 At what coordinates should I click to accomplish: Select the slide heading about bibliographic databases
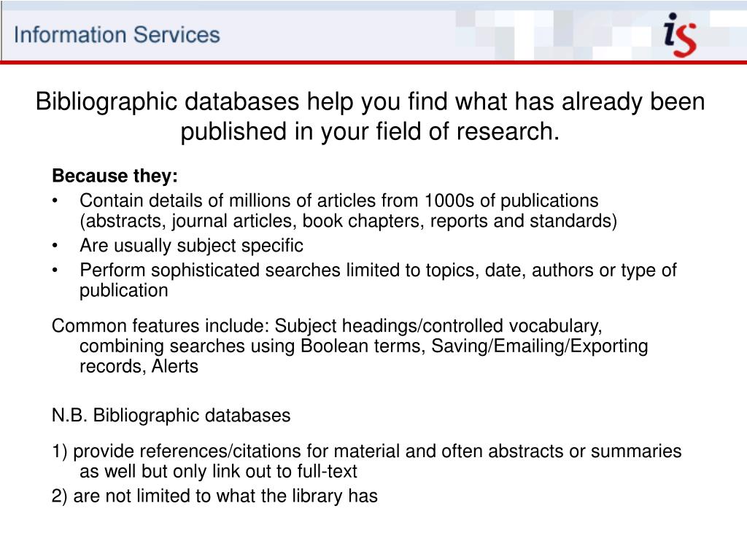point(370,116)
